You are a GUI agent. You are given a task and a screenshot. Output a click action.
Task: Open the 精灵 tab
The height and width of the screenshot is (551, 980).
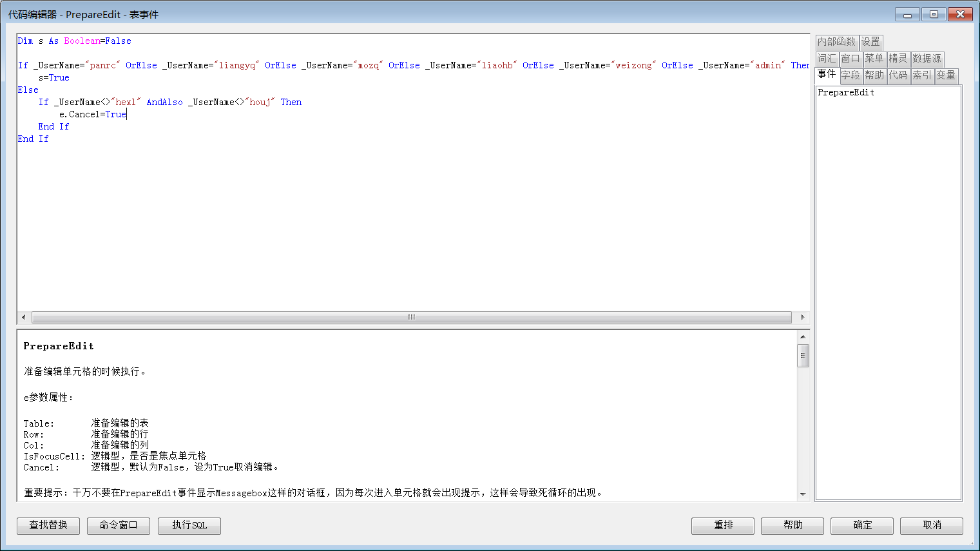tap(898, 59)
